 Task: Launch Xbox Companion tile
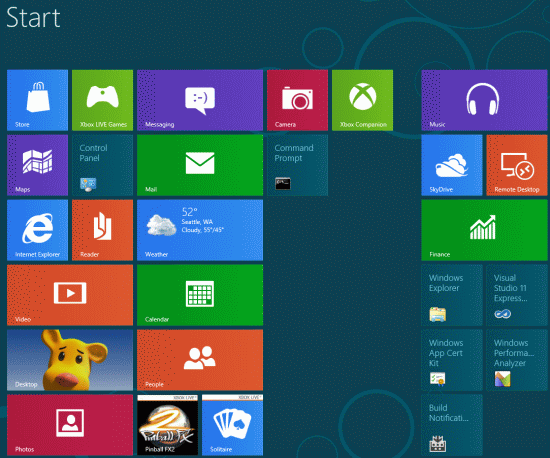click(x=362, y=100)
